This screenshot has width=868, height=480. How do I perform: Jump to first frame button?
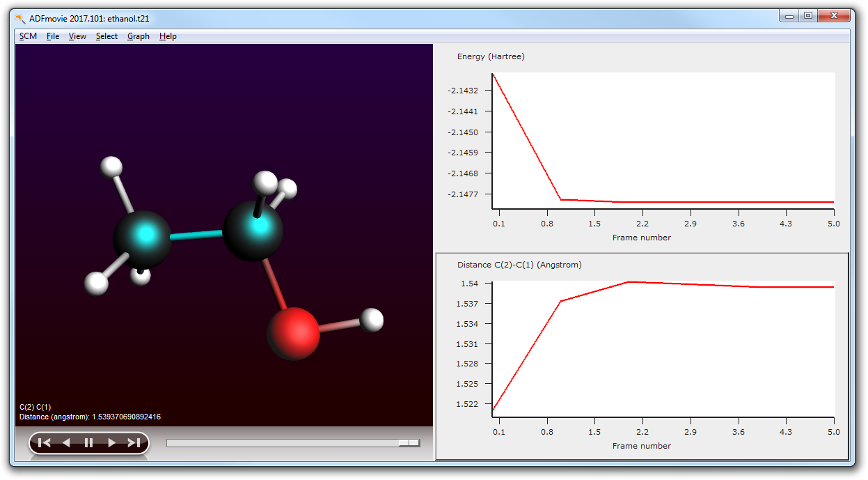coord(44,442)
